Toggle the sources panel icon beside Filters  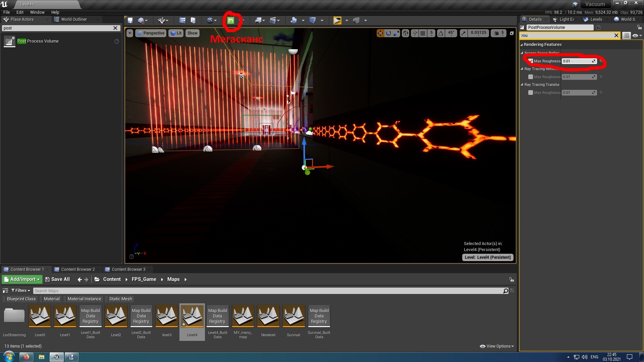click(5, 291)
